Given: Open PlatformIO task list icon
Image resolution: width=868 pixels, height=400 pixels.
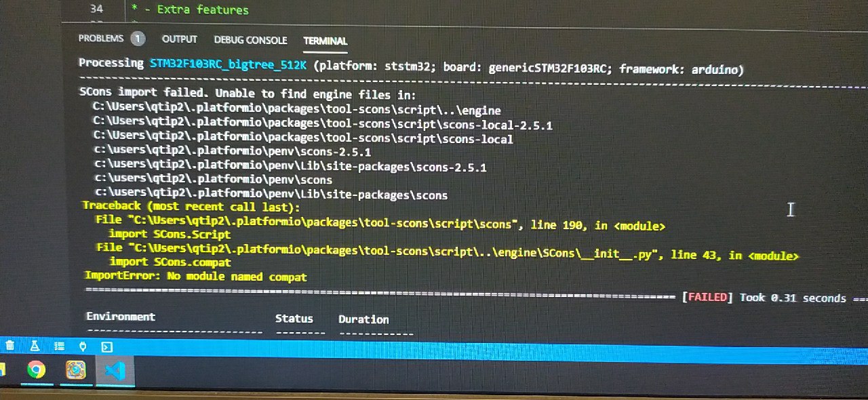Looking at the screenshot, I should (59, 346).
